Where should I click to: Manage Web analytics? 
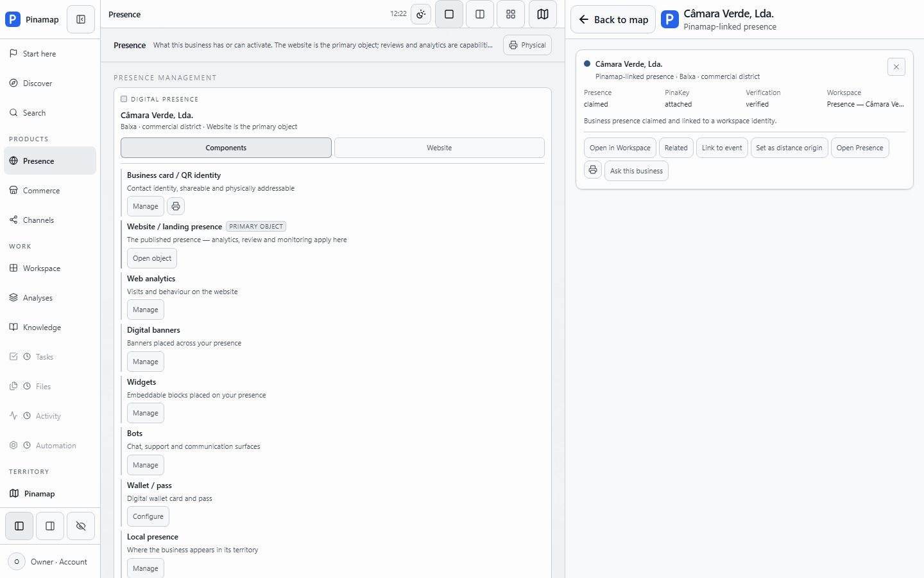(x=146, y=310)
